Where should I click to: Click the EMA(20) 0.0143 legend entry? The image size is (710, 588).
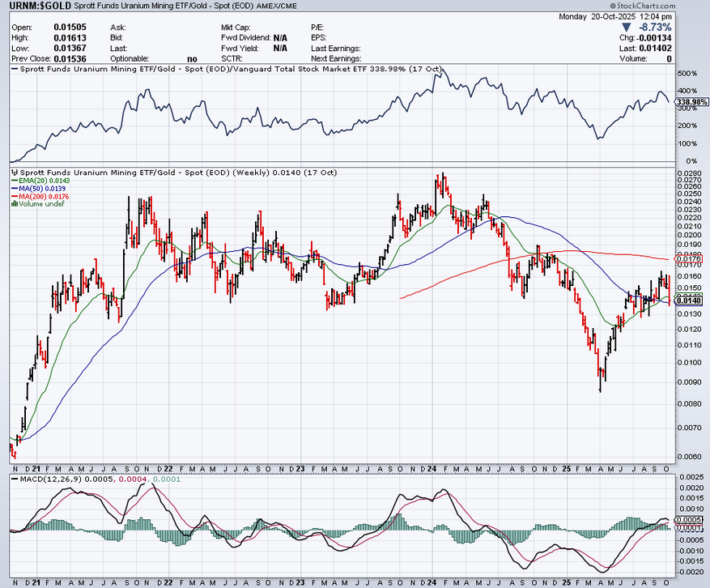(40, 181)
